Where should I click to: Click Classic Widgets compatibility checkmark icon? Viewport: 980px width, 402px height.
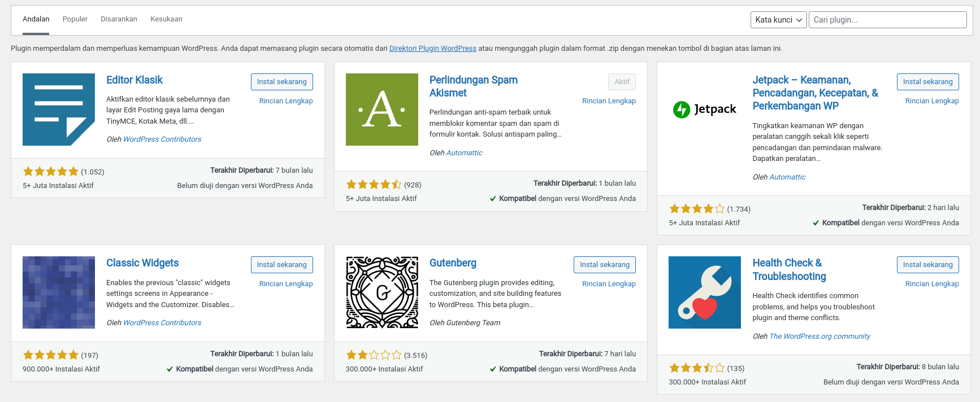[x=170, y=369]
